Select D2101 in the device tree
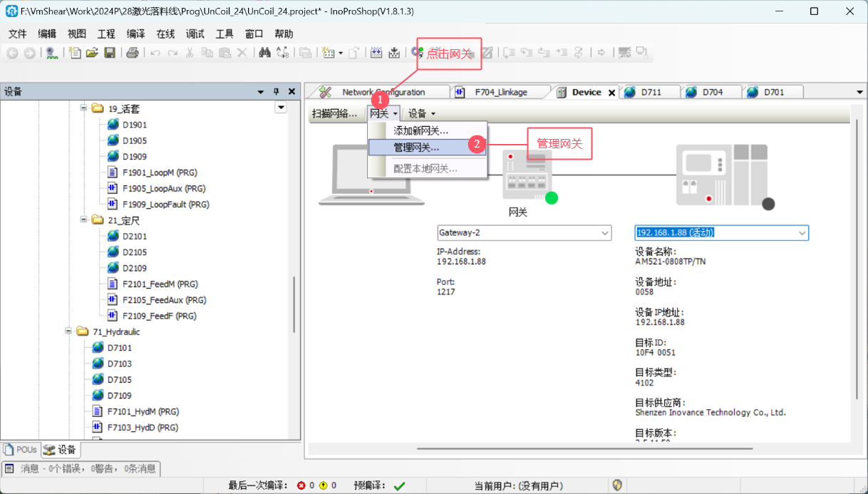The width and height of the screenshot is (868, 494). point(127,236)
